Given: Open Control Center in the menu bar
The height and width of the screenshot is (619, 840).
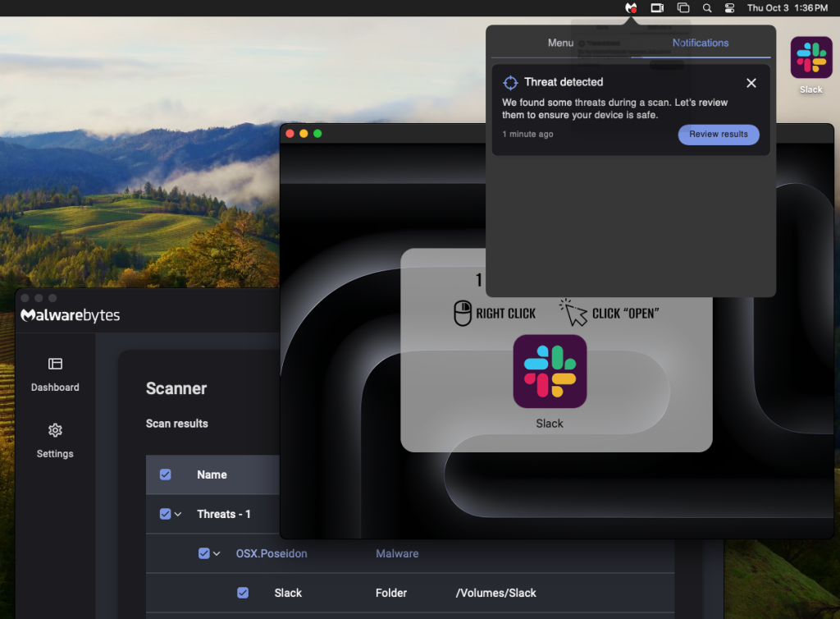Looking at the screenshot, I should pyautogui.click(x=730, y=7).
